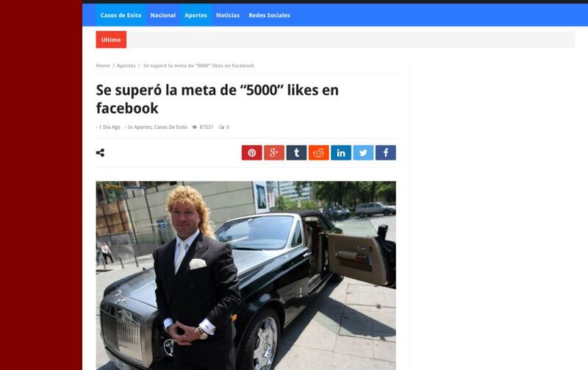Share the article on Facebook
This screenshot has width=588, height=370.
point(385,153)
